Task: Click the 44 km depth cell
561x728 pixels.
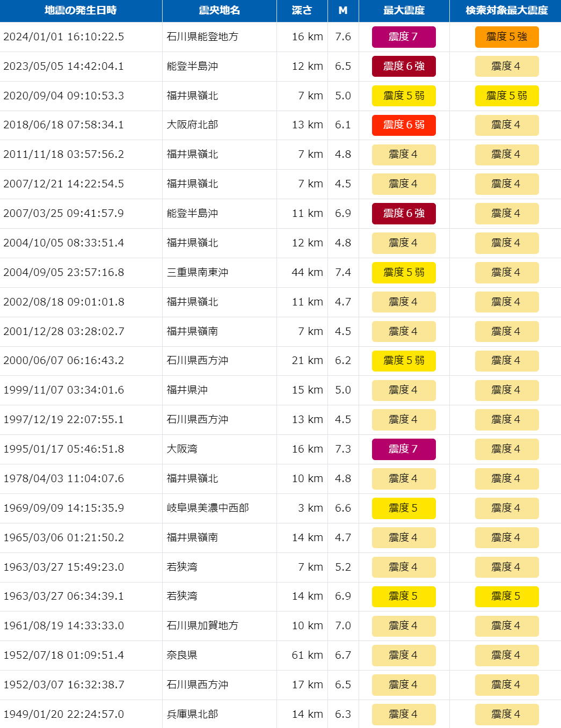Action: coord(307,272)
